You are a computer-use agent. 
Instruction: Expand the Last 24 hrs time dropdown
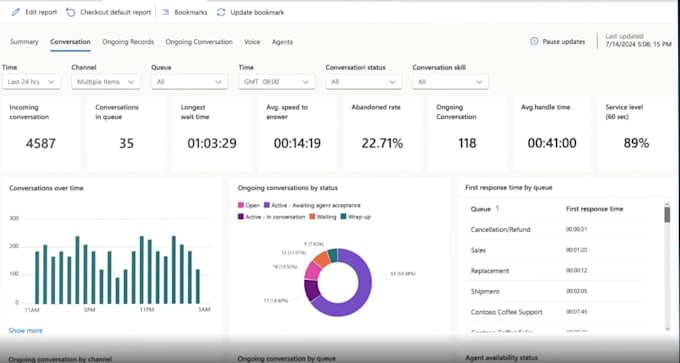pyautogui.click(x=31, y=82)
